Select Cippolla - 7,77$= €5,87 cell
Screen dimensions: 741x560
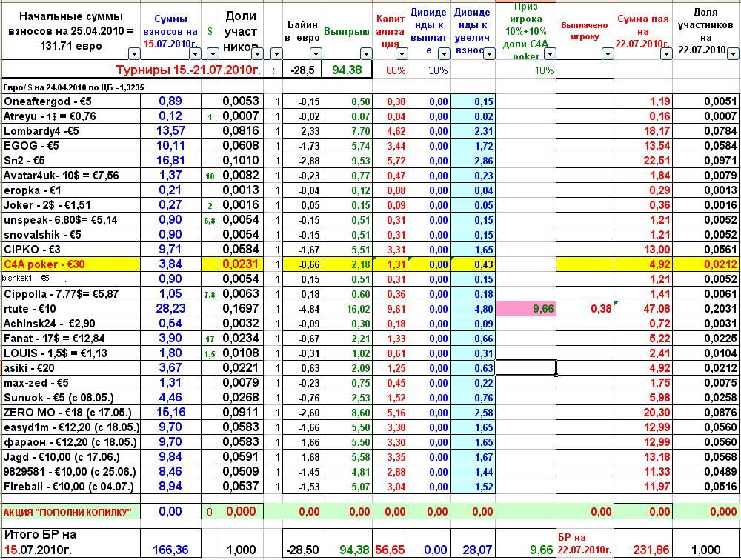pos(71,294)
